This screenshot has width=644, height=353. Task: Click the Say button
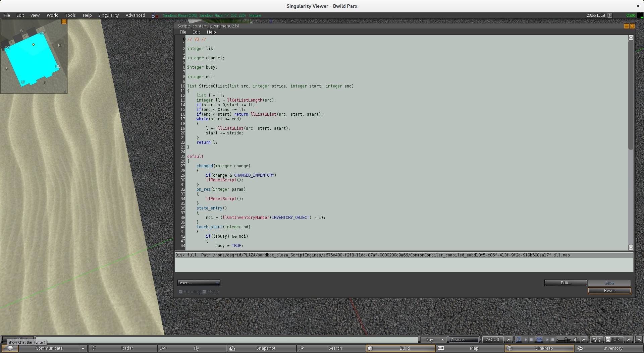pyautogui.click(x=430, y=340)
